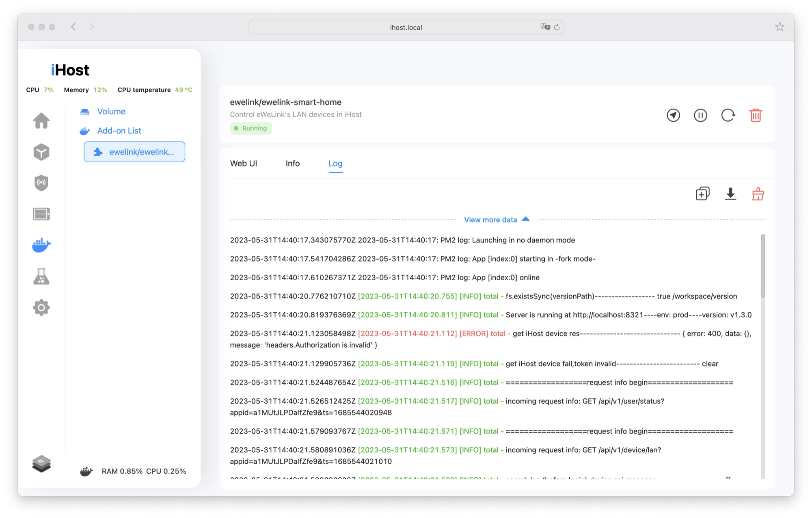Click the puzzle icon on ewelink add-on
812x518 pixels.
coord(98,152)
